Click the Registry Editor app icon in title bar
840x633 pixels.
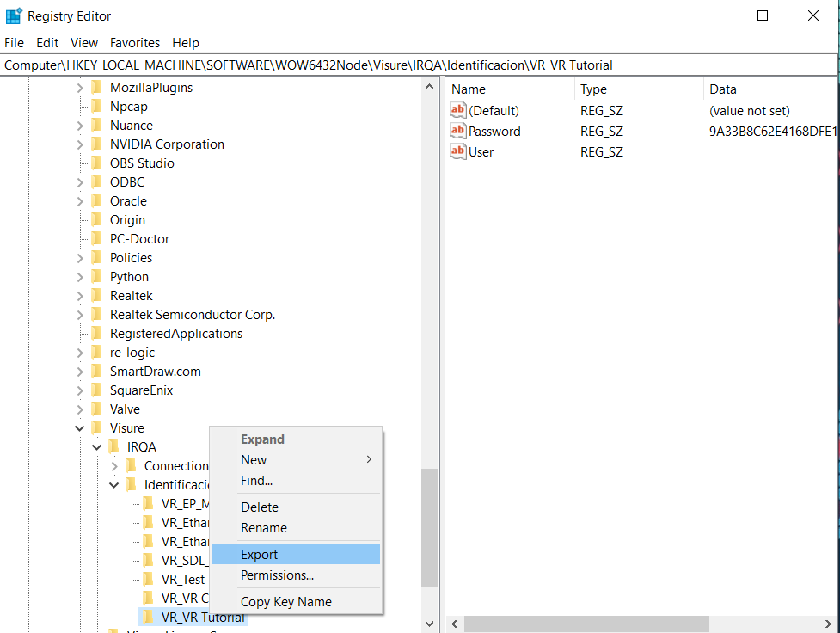(x=14, y=16)
